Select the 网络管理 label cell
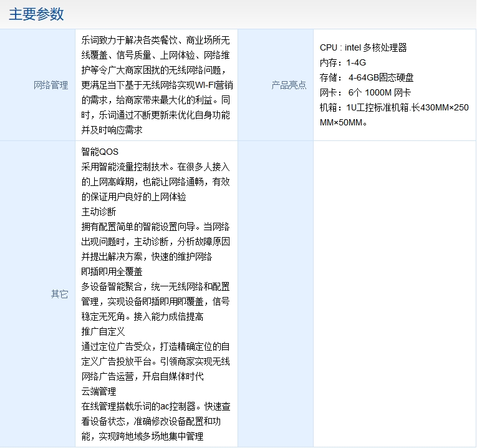The image size is (477, 448). [37, 85]
